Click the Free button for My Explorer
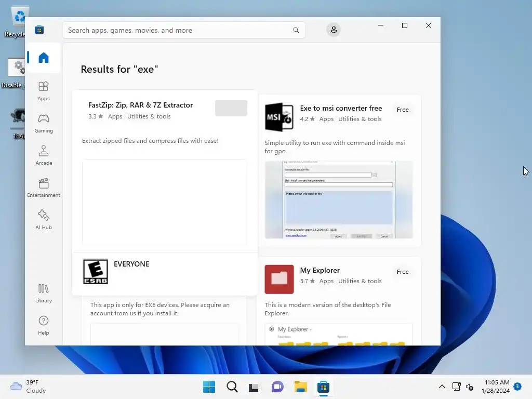Screen dimensions: 532x399 (x=403, y=272)
